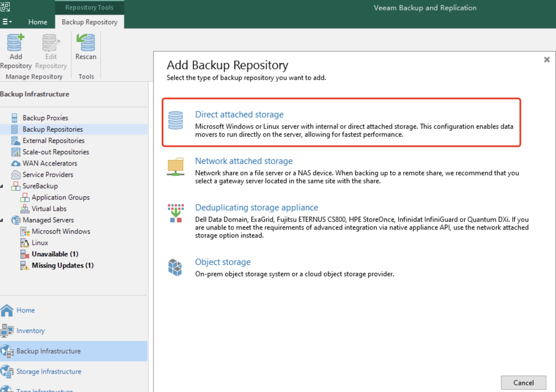Click the Direct attached storage disk icon

176,120
